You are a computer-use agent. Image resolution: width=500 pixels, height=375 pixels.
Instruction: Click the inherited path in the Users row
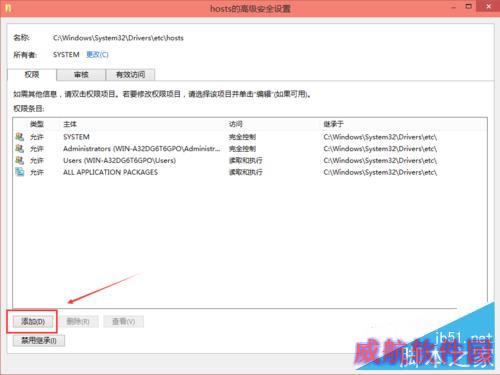tap(380, 160)
